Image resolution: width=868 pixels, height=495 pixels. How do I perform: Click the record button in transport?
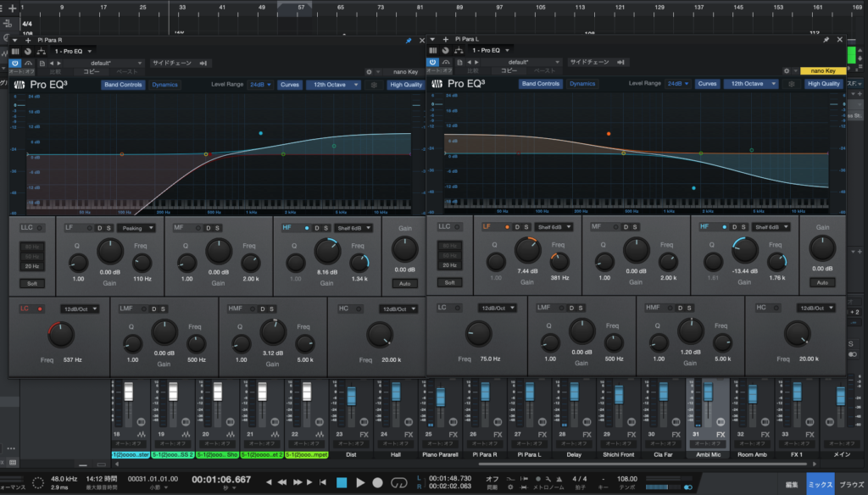coord(377,483)
